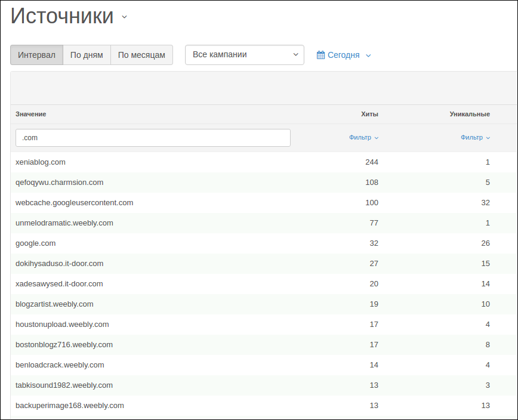This screenshot has height=420, width=518.
Task: Sort by the Уникальные column header
Action: 470,114
